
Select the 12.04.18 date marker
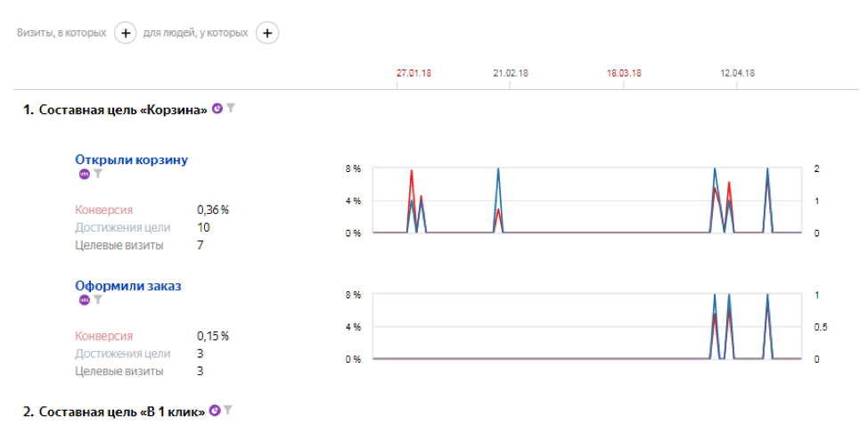point(737,73)
